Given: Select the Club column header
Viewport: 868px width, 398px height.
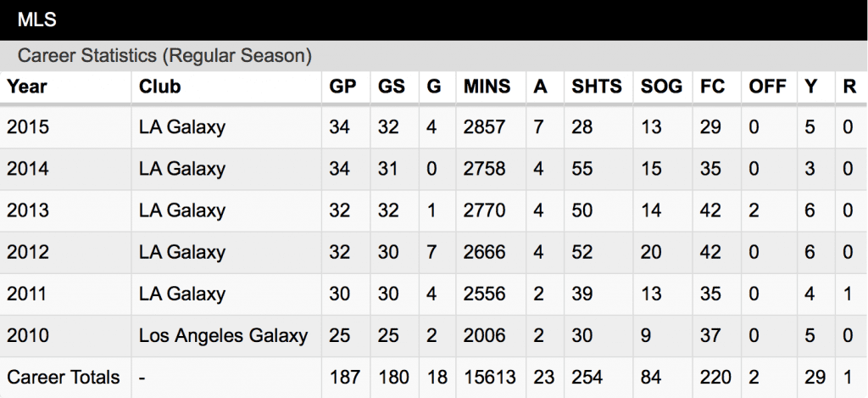Looking at the screenshot, I should 160,87.
